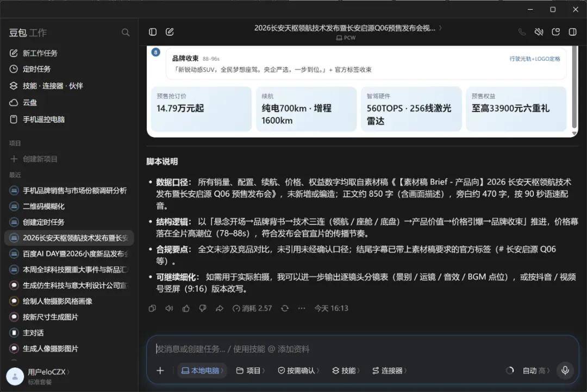Screen dimensions: 587x392
Task: Open 手机遥控电脑 in the sidebar
Action: point(69,119)
